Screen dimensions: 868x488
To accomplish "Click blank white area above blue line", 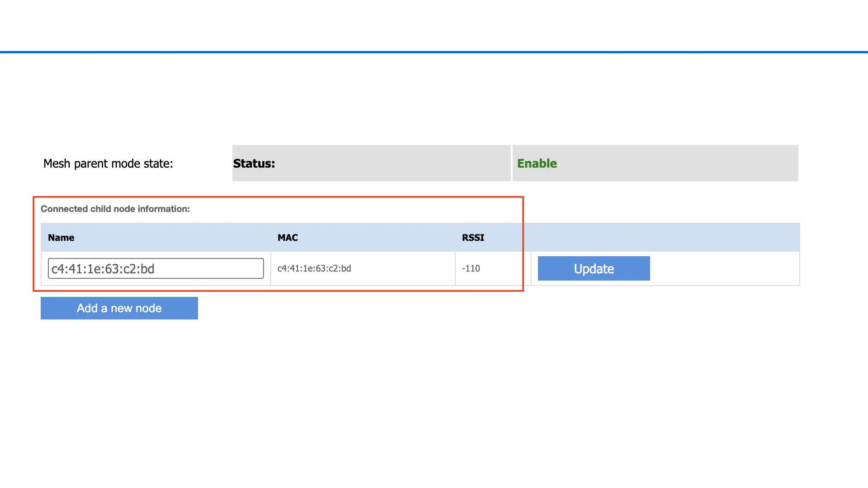I will click(434, 25).
